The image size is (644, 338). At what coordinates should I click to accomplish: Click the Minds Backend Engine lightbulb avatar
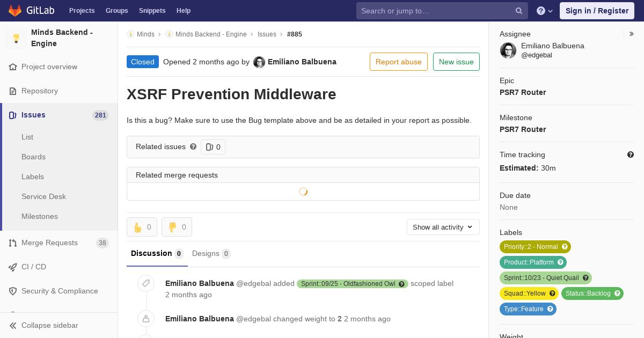[16, 38]
